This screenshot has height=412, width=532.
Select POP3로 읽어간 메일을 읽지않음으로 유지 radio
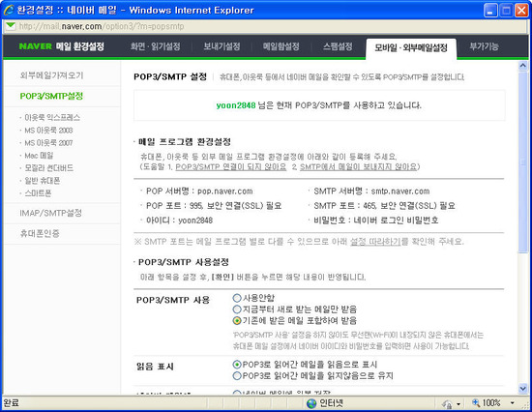[x=237, y=375]
